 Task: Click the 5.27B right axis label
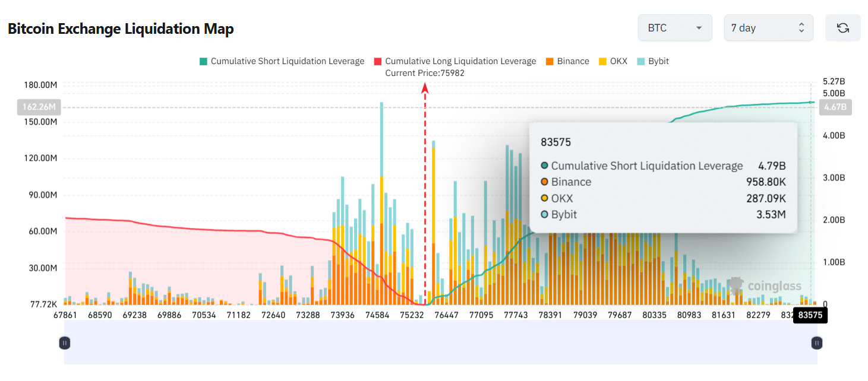(x=834, y=82)
